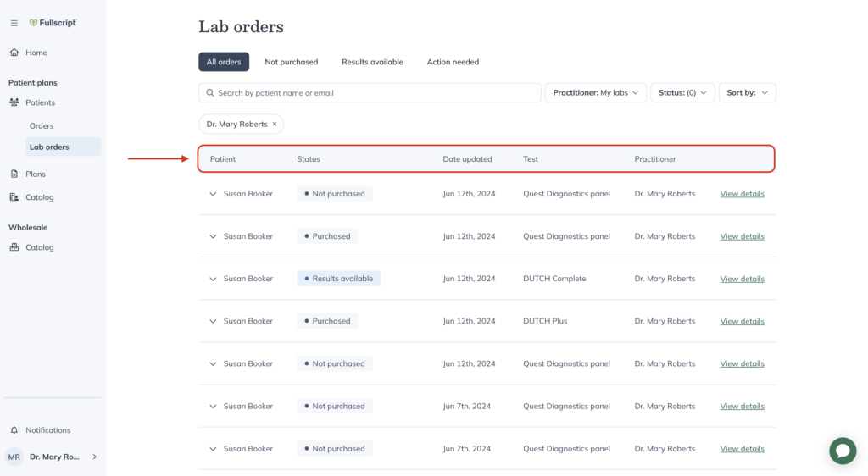This screenshot has height=476, width=868.
Task: Open Wholesale Catalog in sidebar
Action: (x=39, y=247)
